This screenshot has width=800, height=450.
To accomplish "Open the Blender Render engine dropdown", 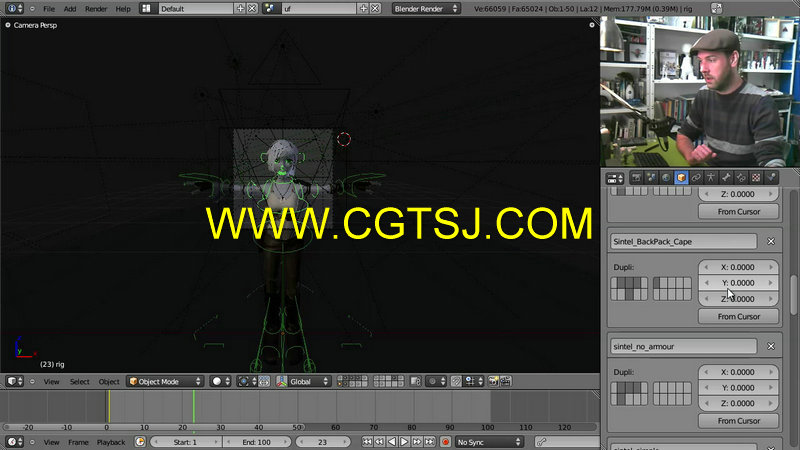I will (426, 9).
